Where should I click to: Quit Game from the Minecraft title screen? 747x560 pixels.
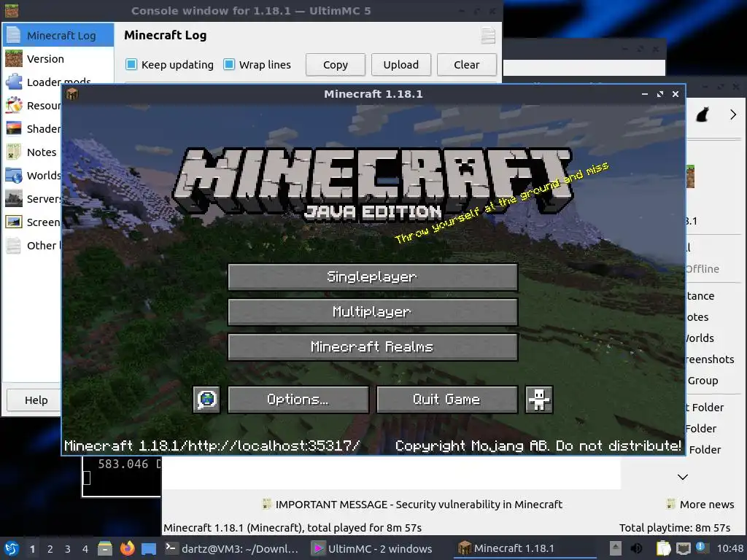[447, 399]
